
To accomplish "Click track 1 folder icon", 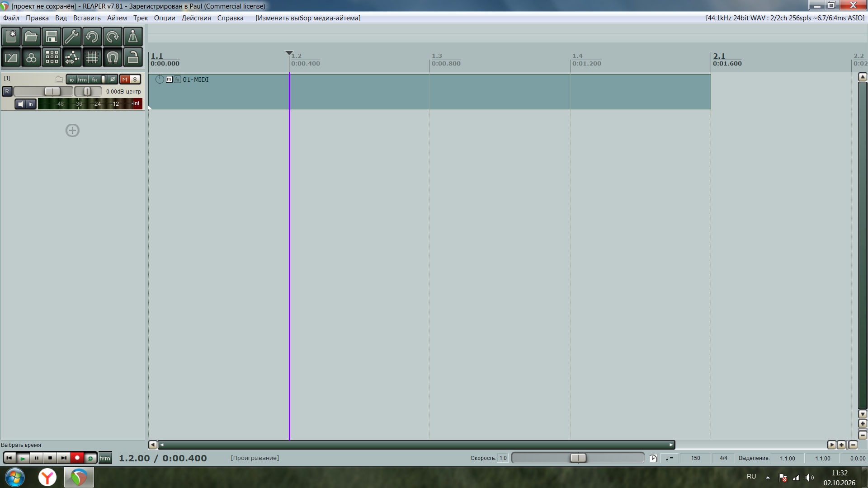I will click(x=59, y=79).
